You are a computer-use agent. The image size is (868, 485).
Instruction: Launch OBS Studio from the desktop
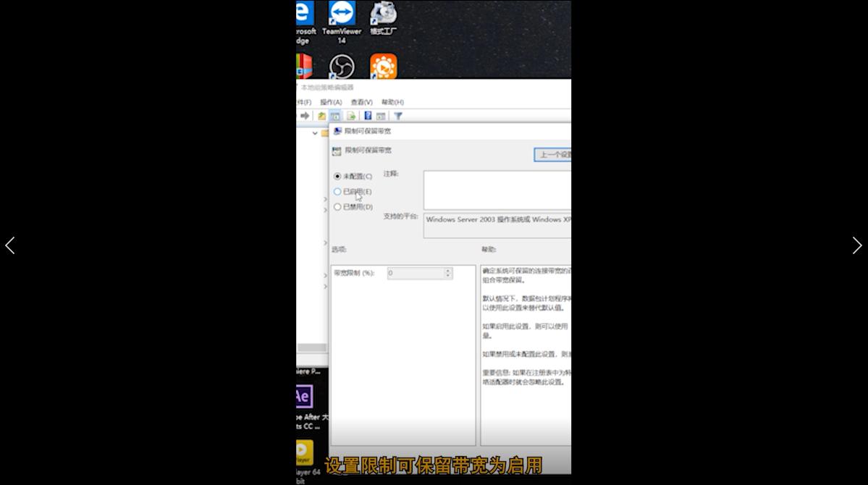click(x=341, y=66)
